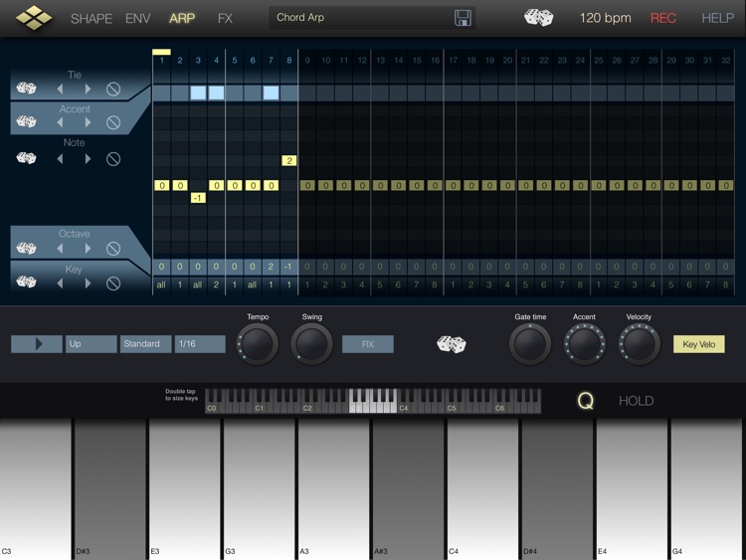Shift Octave row right arrow
746x560 pixels.
pos(88,249)
